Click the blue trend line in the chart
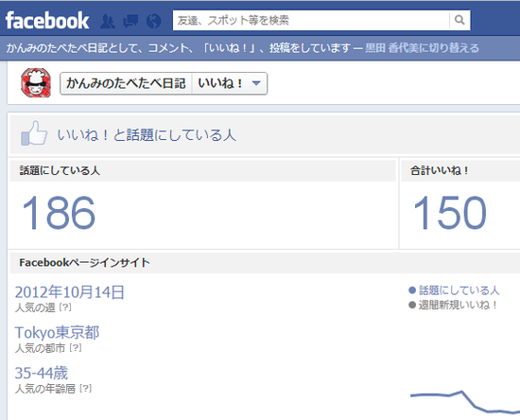 pos(468,399)
